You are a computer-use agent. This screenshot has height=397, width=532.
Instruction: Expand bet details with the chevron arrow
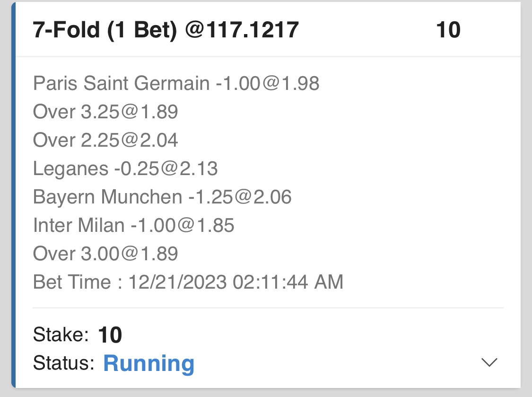tap(489, 362)
